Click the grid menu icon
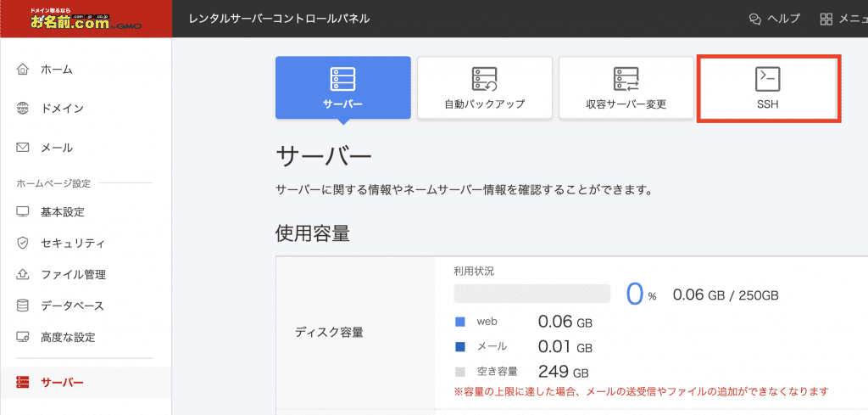This screenshot has height=415, width=868. coord(826,20)
